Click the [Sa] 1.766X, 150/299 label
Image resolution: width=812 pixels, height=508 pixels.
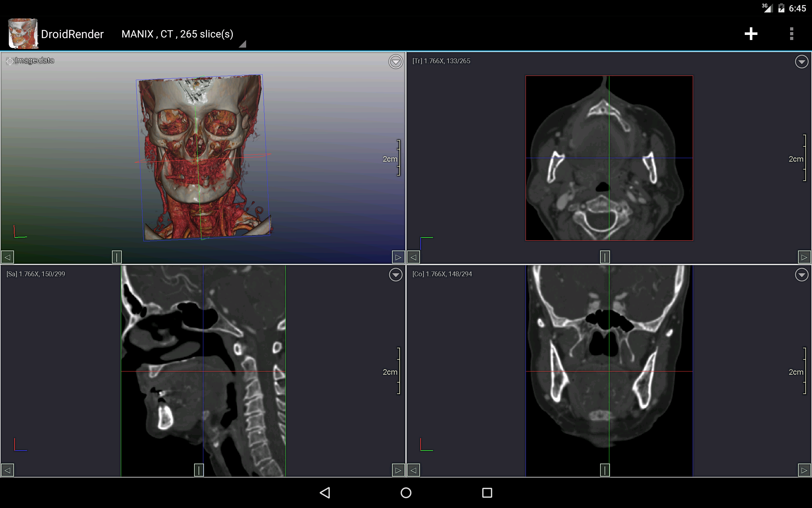pyautogui.click(x=36, y=274)
